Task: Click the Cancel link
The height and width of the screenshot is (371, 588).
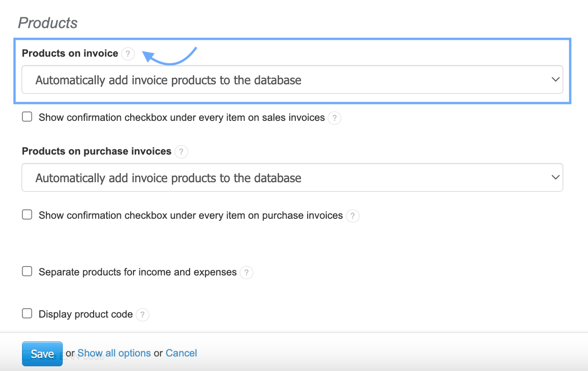Action: (181, 353)
